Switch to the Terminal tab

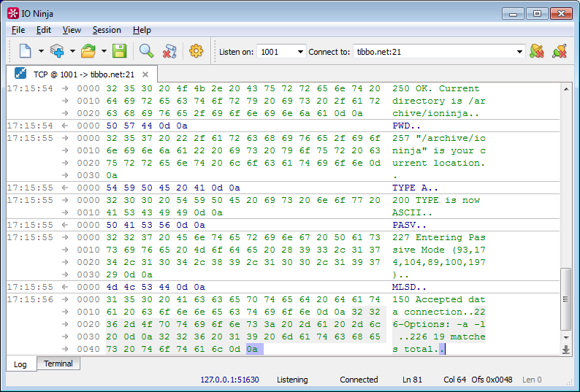[x=58, y=364]
